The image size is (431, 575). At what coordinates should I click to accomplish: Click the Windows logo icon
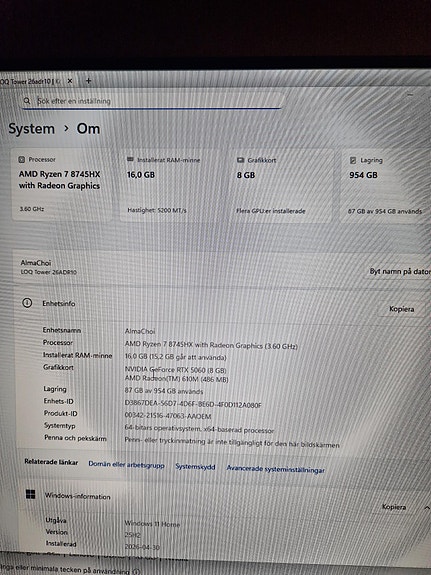coord(31,494)
